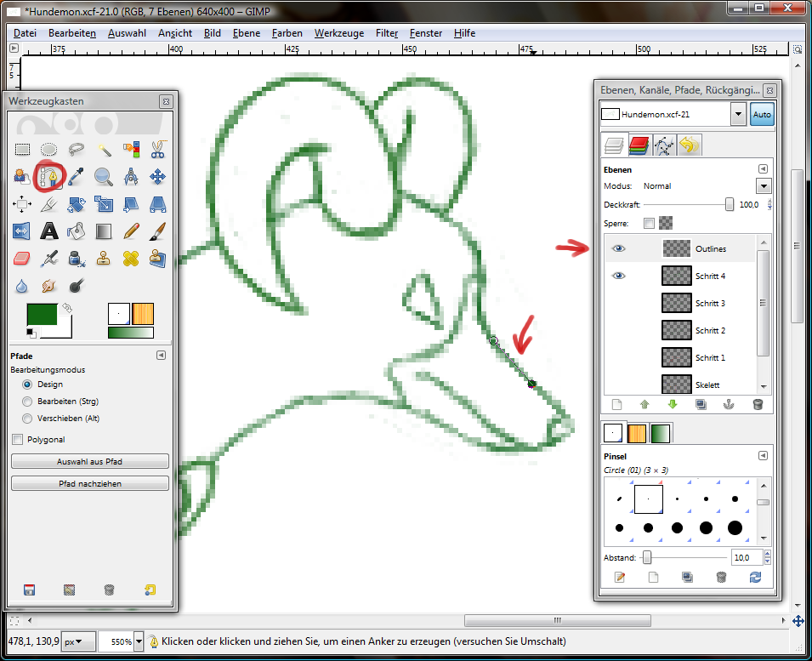The image size is (812, 661).
Task: Open the Filter menu
Action: pyautogui.click(x=387, y=33)
